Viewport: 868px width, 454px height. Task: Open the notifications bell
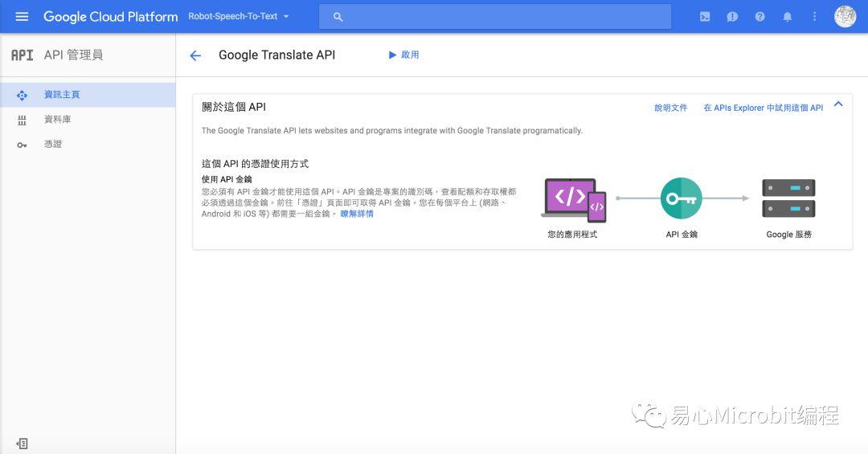pyautogui.click(x=787, y=17)
